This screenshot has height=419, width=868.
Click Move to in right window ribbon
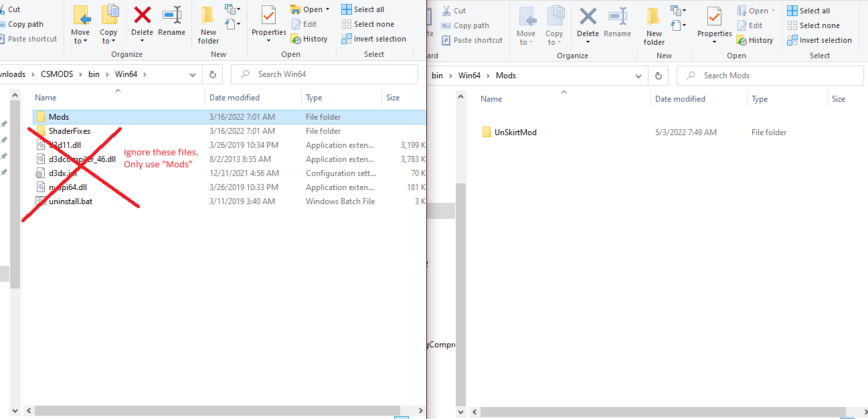click(x=526, y=25)
